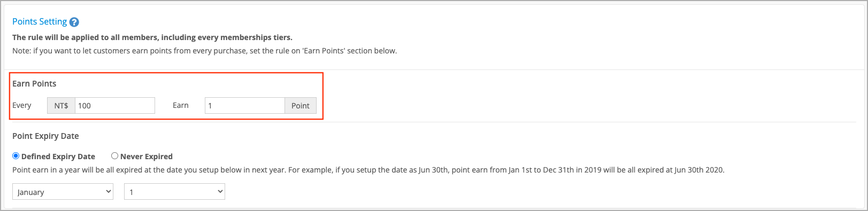Select the Never Expired radio button
868x211 pixels.
click(114, 156)
